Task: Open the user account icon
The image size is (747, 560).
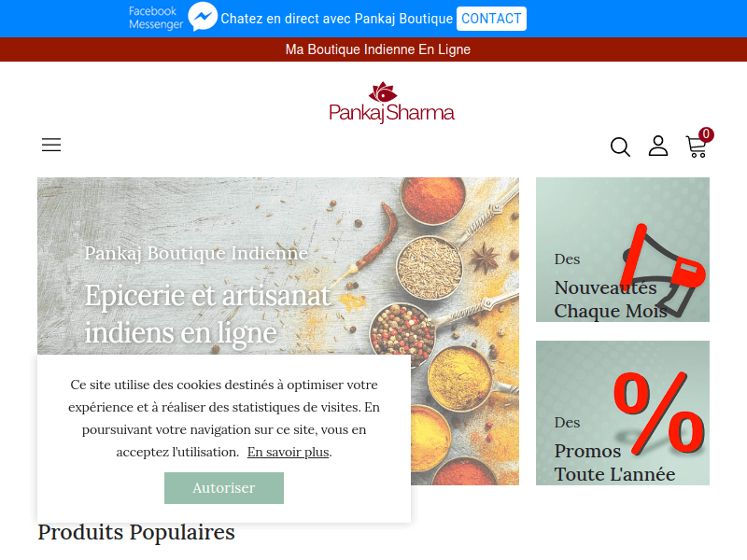Action: [x=658, y=146]
